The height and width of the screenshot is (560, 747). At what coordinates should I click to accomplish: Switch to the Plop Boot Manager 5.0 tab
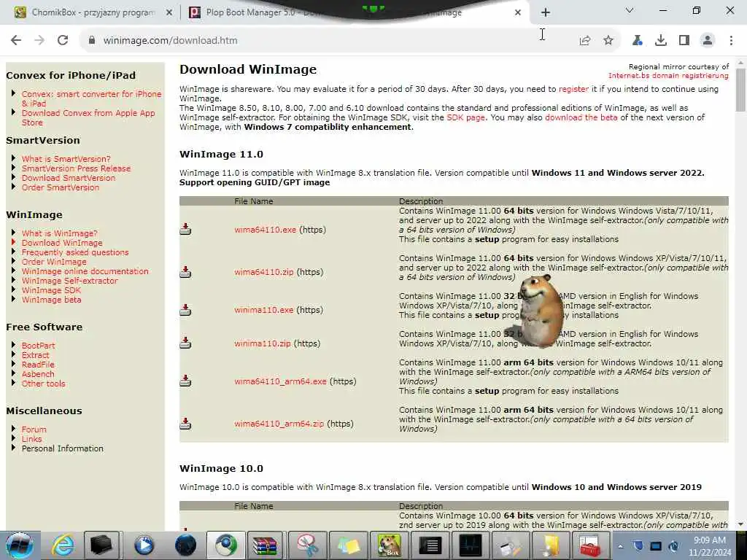click(x=258, y=12)
